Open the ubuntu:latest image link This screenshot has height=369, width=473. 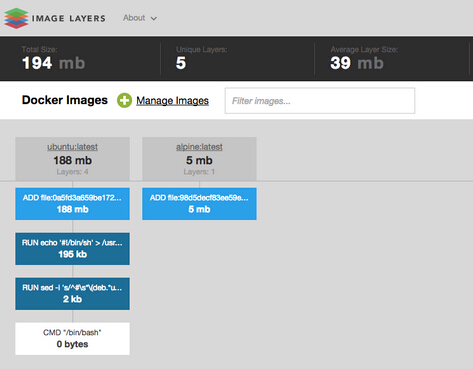(72, 147)
